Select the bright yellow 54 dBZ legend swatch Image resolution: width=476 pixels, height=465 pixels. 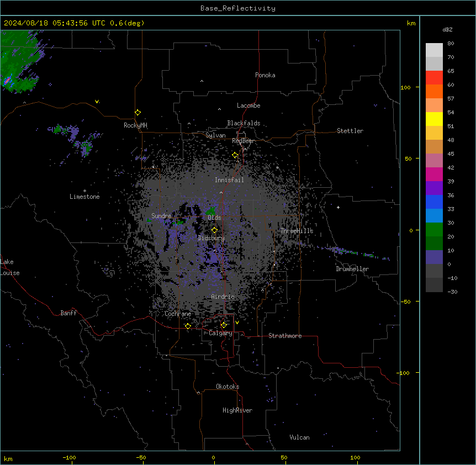click(x=434, y=119)
